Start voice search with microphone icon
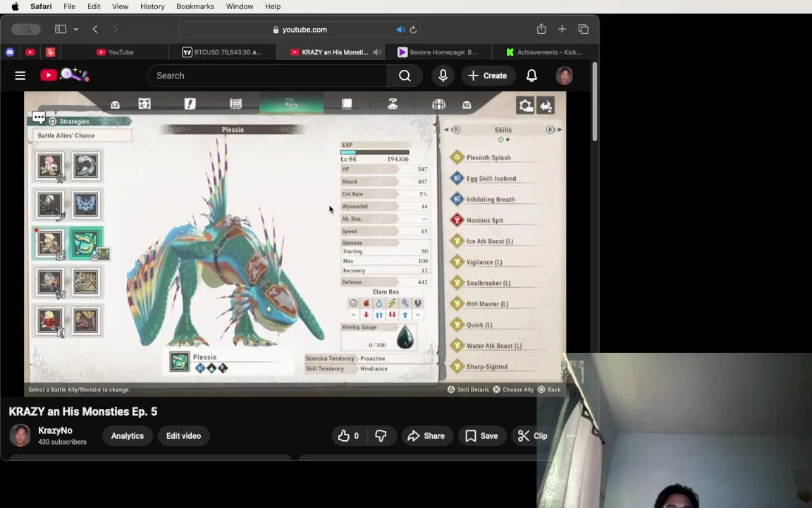 coord(443,75)
